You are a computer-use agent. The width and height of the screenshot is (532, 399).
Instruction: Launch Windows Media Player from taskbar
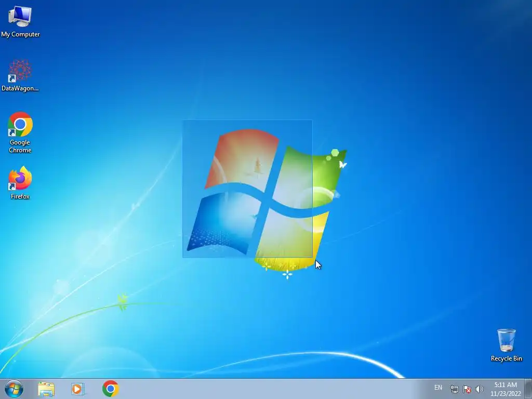point(78,389)
